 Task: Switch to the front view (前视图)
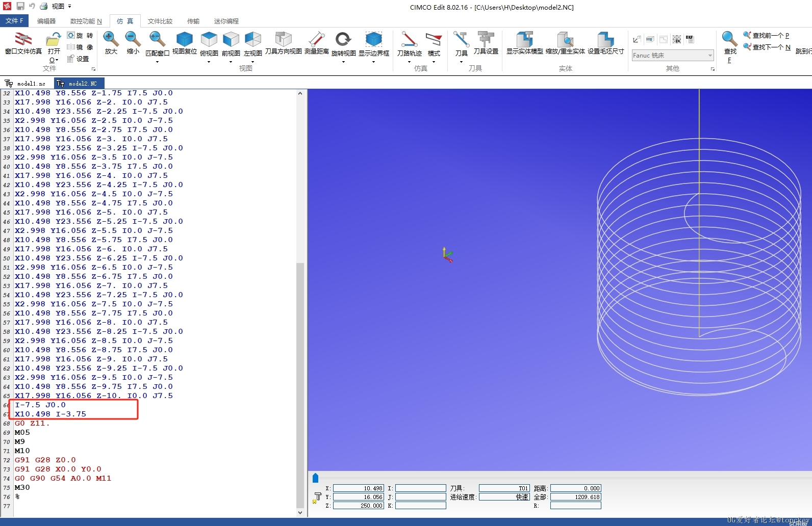pyautogui.click(x=231, y=43)
